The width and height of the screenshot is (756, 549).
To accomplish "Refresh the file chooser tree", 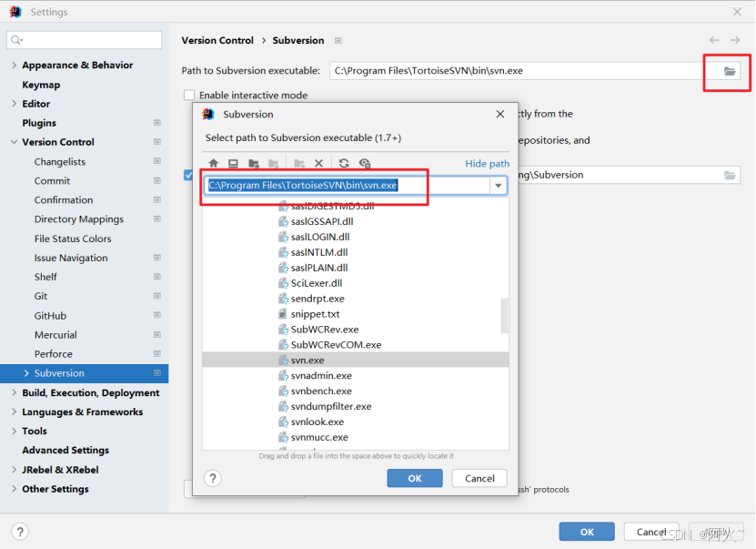I will (344, 163).
